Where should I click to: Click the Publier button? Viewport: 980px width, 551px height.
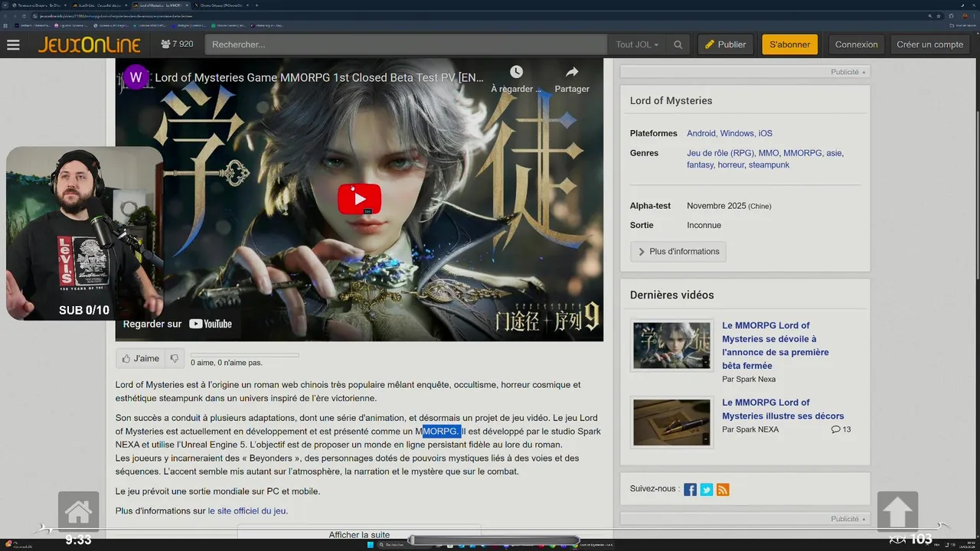coord(726,44)
